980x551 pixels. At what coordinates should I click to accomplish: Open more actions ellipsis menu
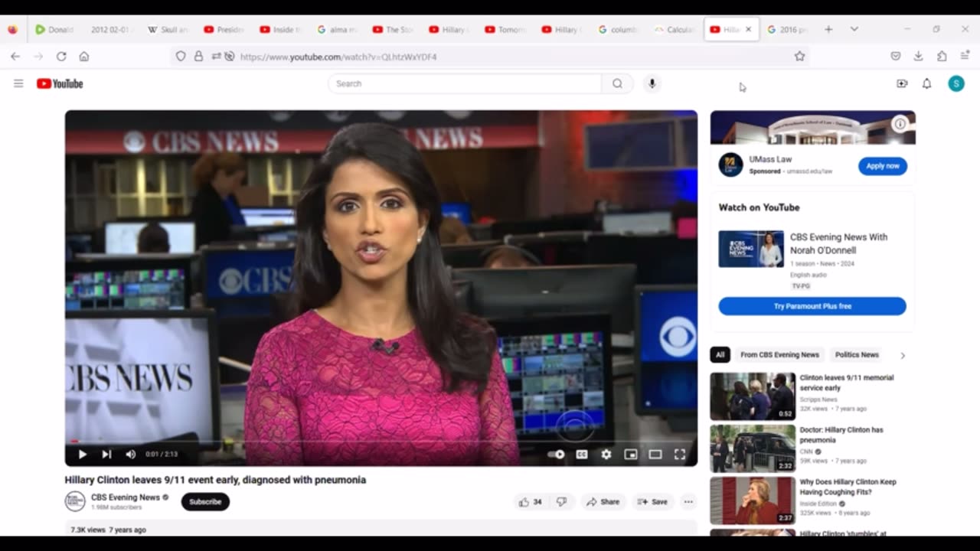(x=688, y=502)
